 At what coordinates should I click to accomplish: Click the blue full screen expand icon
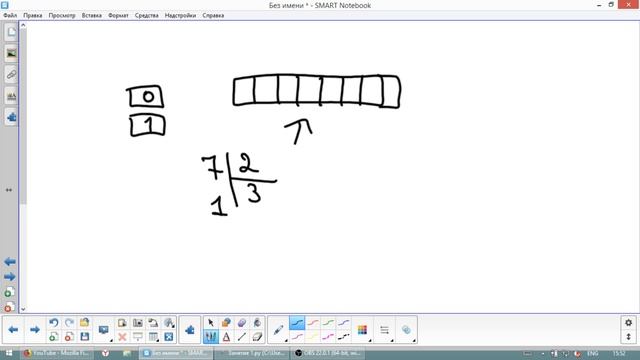click(169, 337)
